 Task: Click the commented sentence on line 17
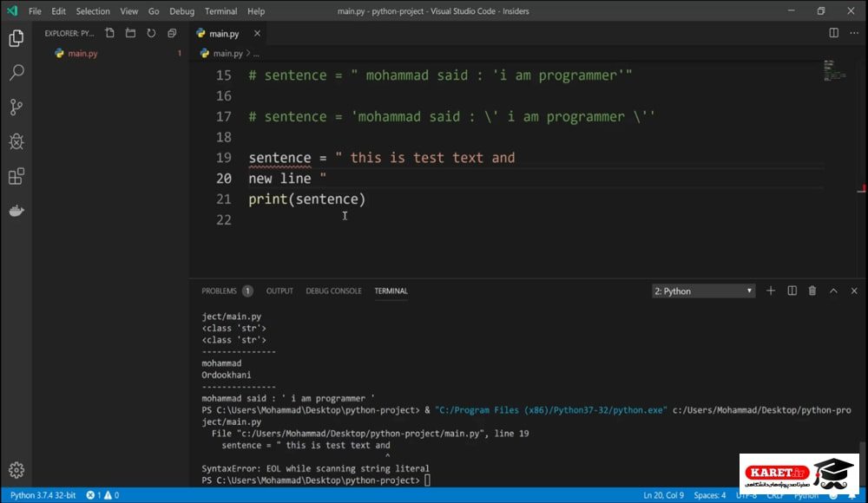point(451,117)
